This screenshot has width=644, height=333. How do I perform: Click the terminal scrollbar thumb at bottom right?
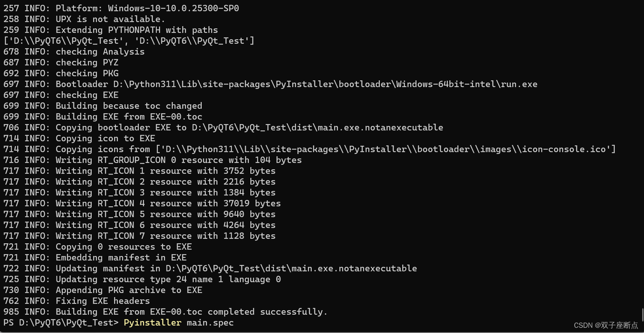643,315
